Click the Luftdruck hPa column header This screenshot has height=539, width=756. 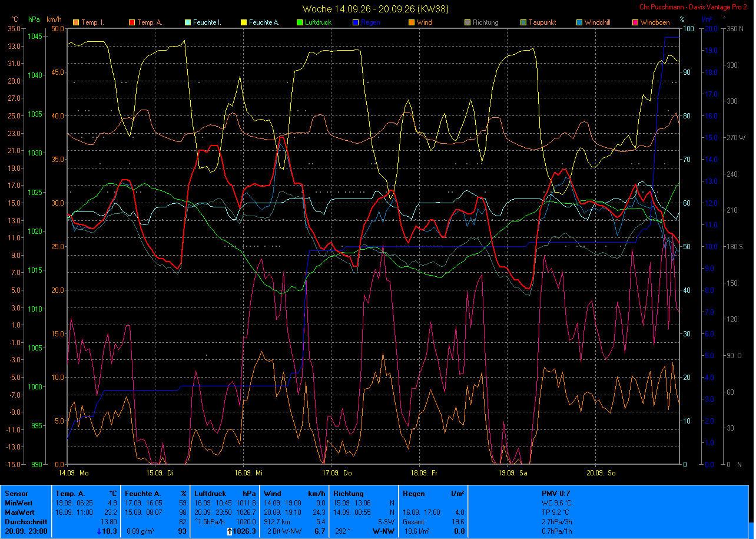(x=225, y=493)
